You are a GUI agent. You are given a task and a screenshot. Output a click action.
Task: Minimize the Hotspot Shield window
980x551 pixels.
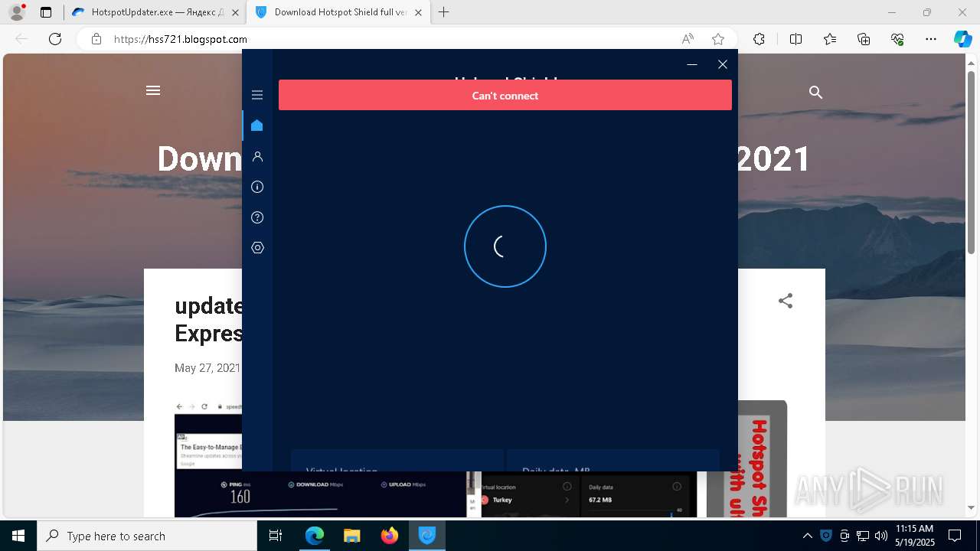point(692,64)
